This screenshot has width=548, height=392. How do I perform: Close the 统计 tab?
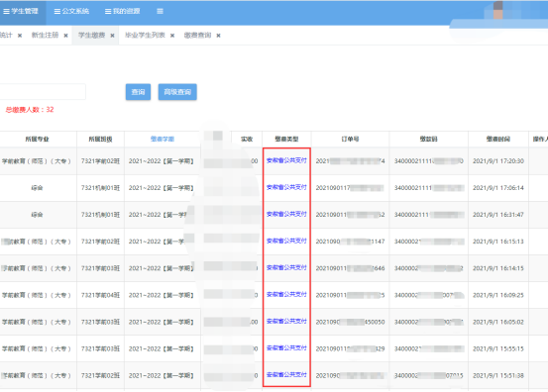20,36
